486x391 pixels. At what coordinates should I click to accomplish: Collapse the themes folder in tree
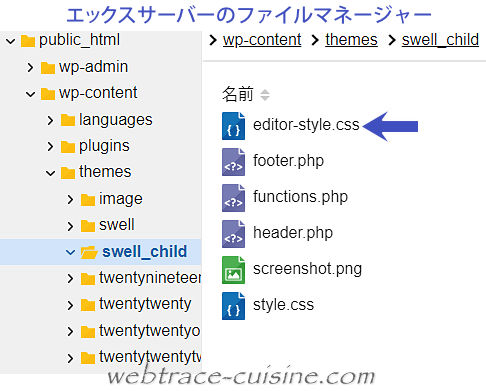51,173
